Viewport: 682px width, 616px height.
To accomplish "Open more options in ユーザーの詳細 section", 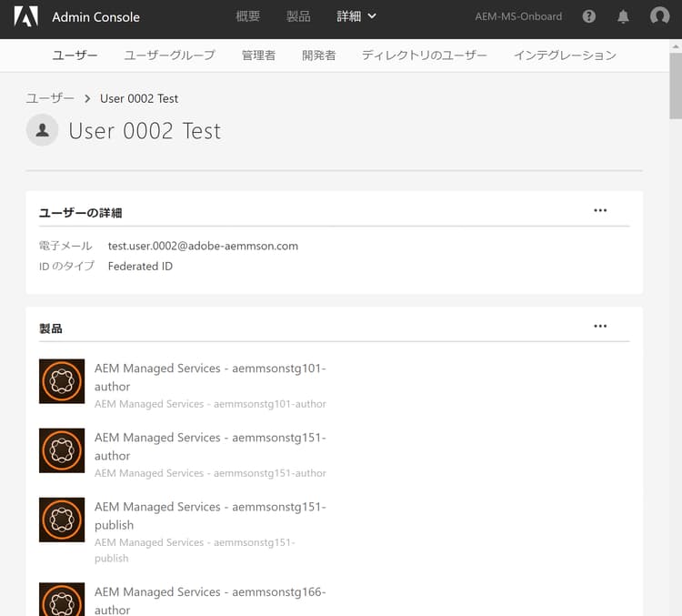I will point(600,210).
